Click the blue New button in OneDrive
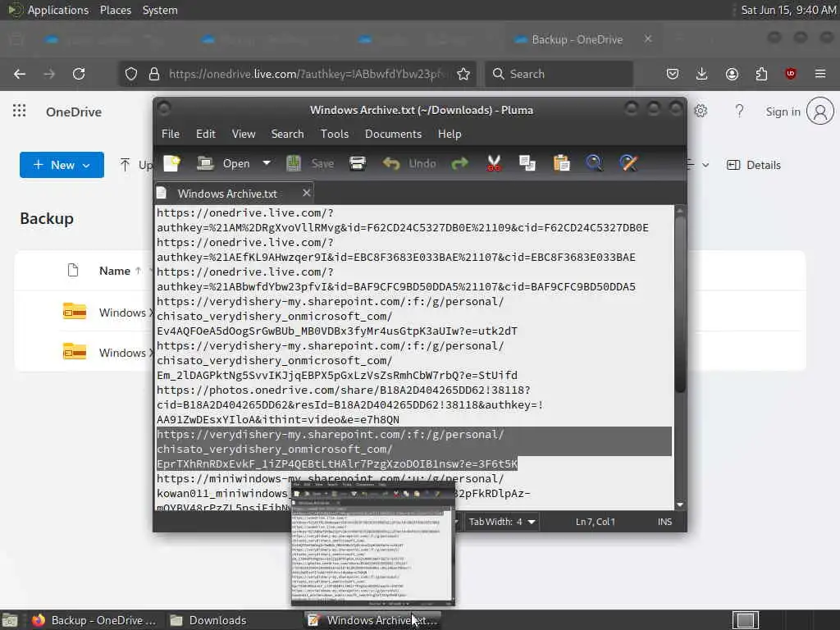 tap(62, 165)
